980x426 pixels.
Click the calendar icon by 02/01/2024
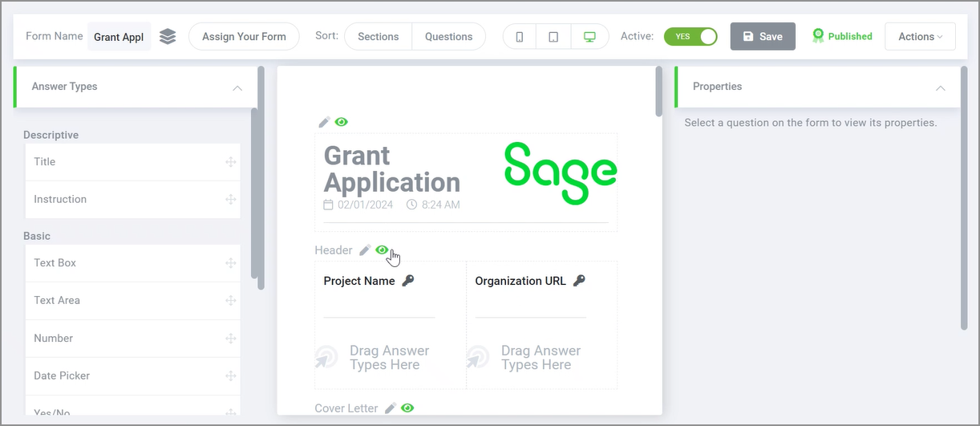coord(329,205)
